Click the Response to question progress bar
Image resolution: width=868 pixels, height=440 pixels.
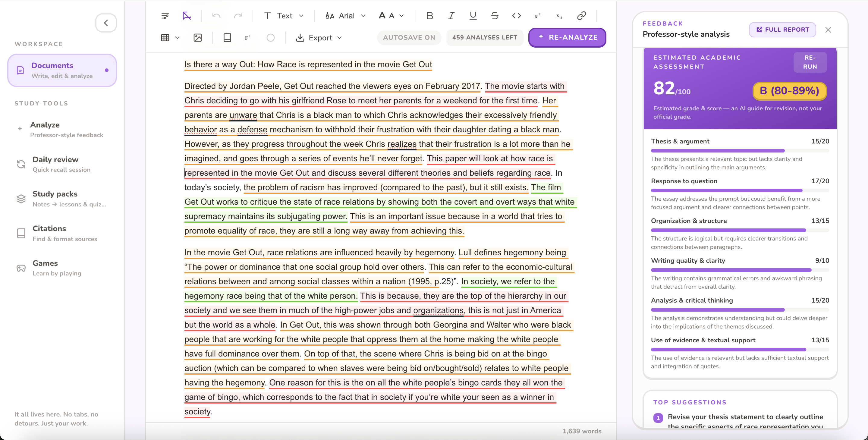click(740, 190)
